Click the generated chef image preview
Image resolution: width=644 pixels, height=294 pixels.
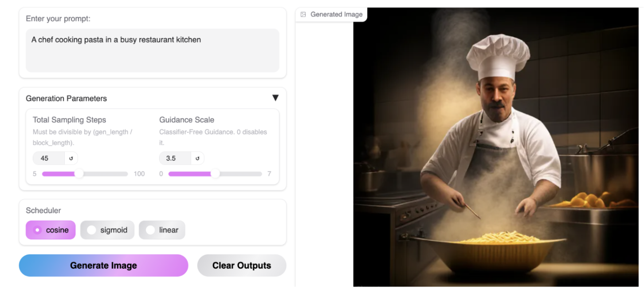495,147
